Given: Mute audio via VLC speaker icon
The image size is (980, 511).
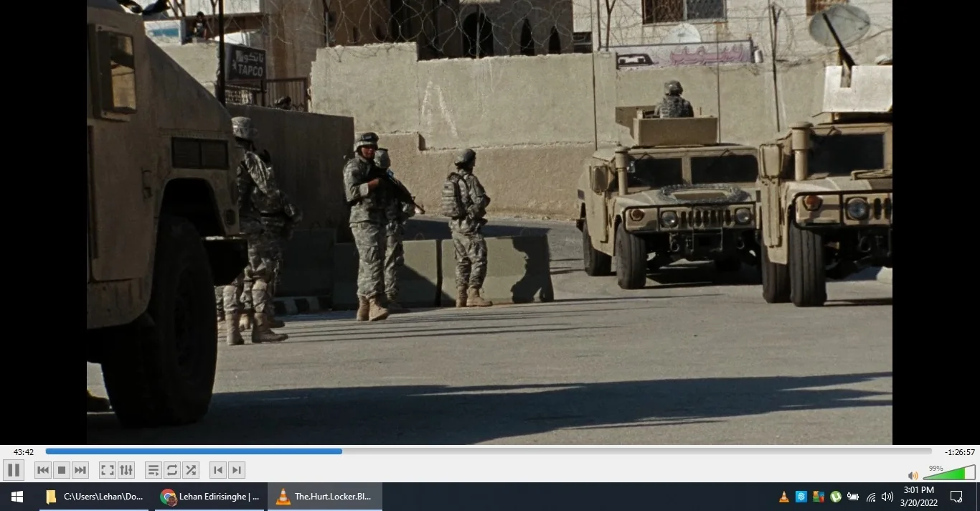Looking at the screenshot, I should pyautogui.click(x=913, y=475).
